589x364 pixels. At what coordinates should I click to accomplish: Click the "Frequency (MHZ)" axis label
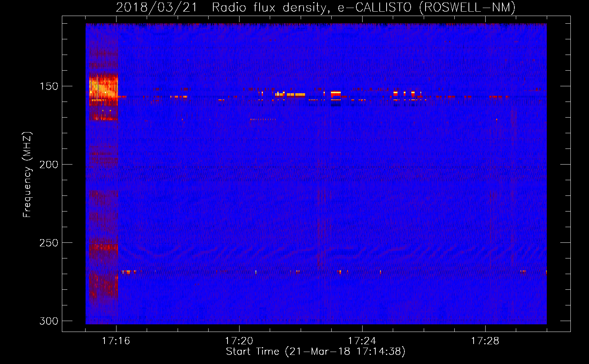[27, 175]
